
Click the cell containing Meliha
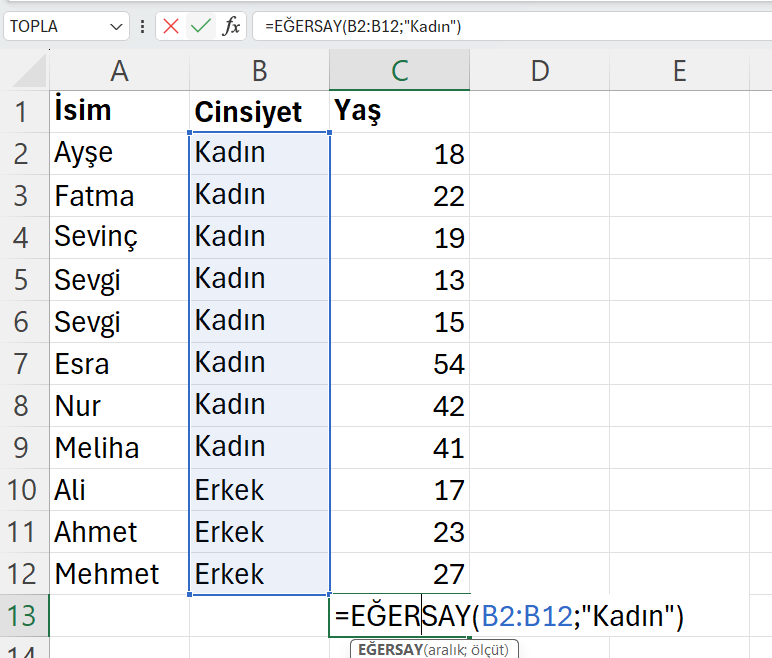click(119, 448)
